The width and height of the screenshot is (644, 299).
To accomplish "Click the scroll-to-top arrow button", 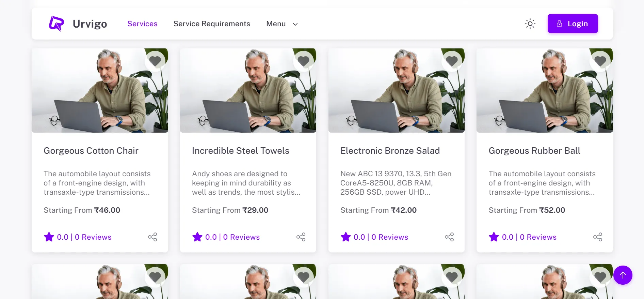I will coord(623,275).
